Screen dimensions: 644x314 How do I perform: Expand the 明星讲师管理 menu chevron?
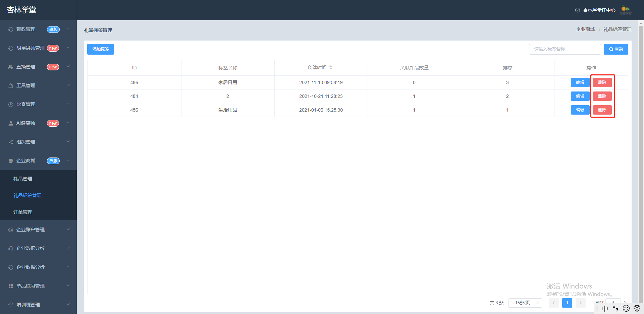coord(68,48)
